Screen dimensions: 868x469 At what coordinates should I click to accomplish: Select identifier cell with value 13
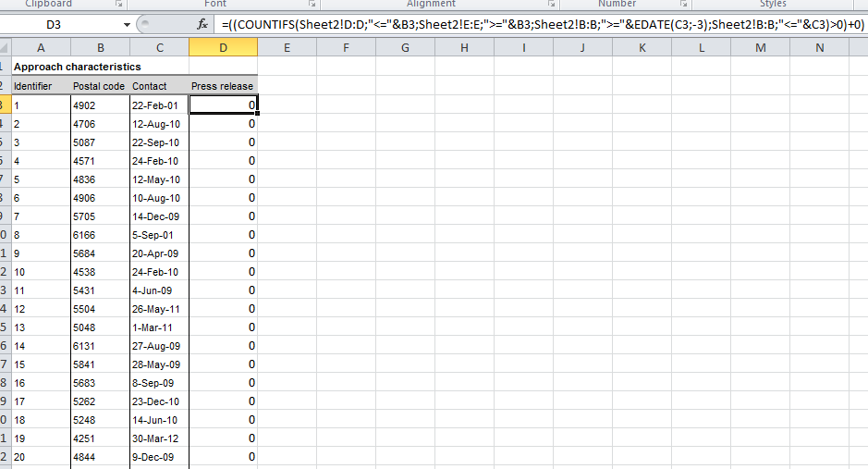(x=41, y=327)
